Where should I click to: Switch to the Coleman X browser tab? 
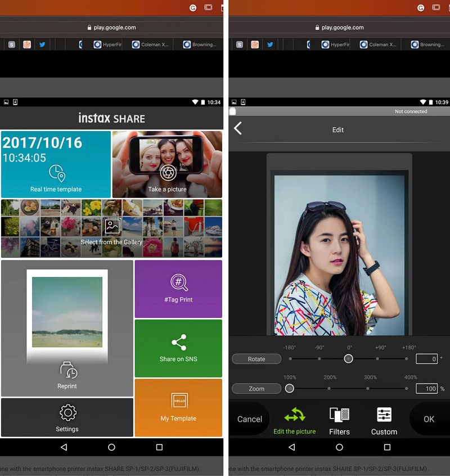click(x=147, y=44)
